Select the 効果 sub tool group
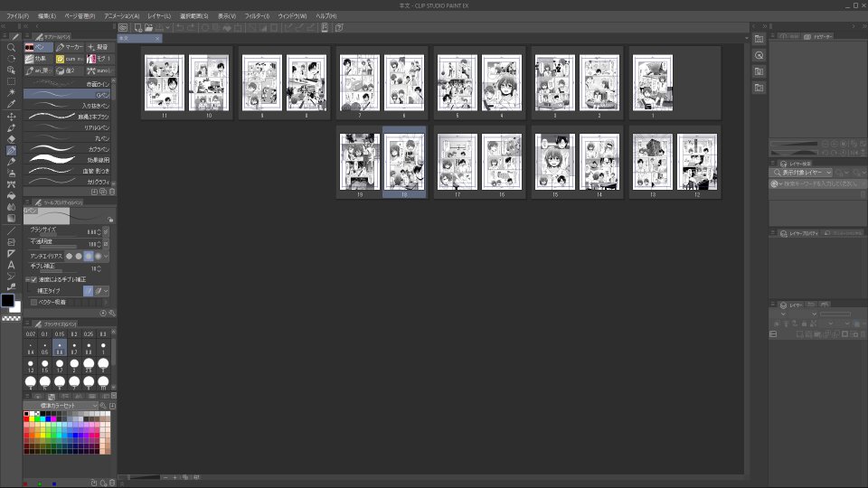The height and width of the screenshot is (488, 868). pos(39,59)
